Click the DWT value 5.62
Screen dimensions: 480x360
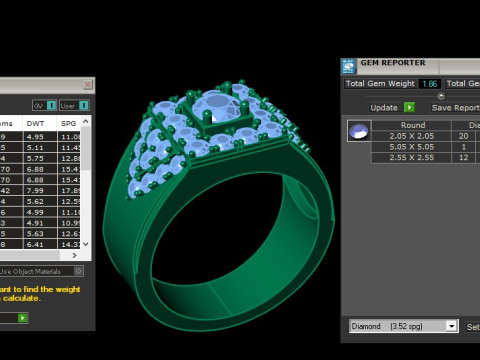pyautogui.click(x=35, y=201)
